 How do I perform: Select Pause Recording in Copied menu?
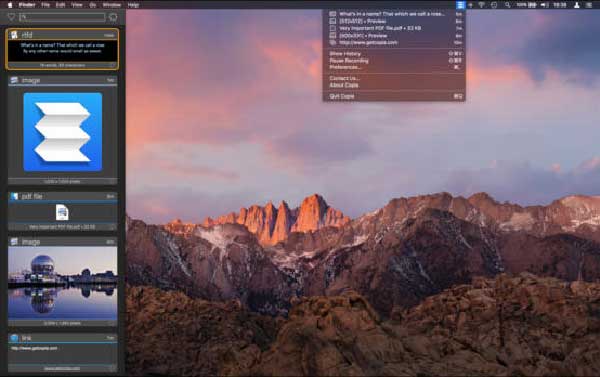[x=394, y=60]
